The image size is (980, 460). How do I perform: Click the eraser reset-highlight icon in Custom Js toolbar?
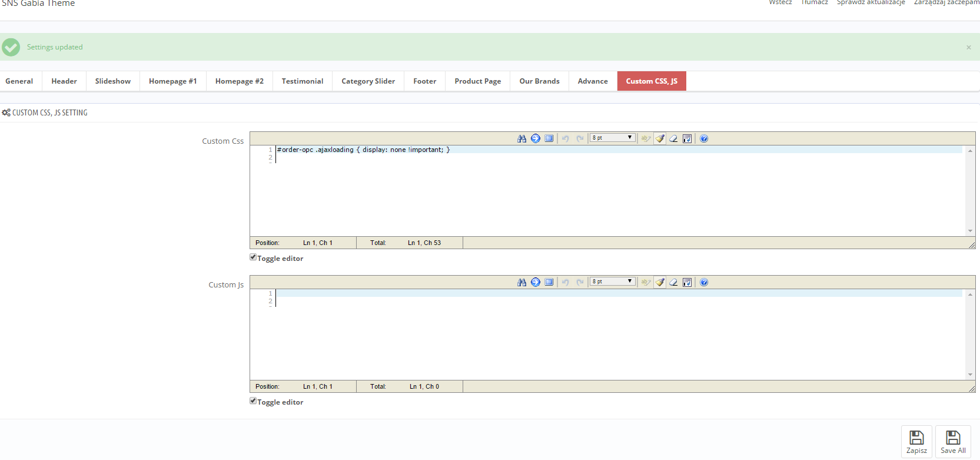pyautogui.click(x=673, y=282)
